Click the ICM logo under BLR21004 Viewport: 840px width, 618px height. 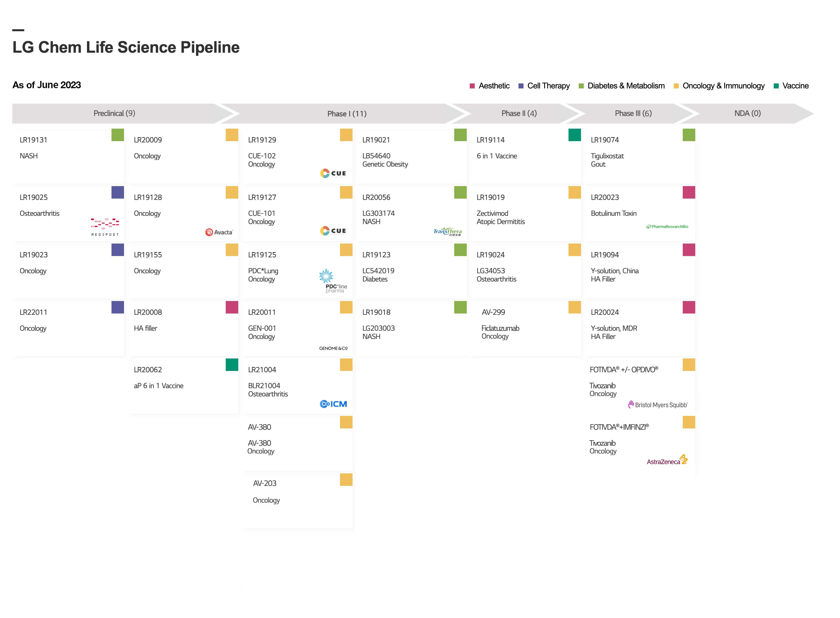click(333, 404)
